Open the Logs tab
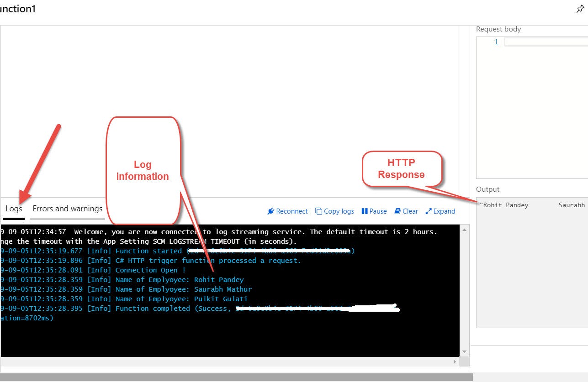 13,209
